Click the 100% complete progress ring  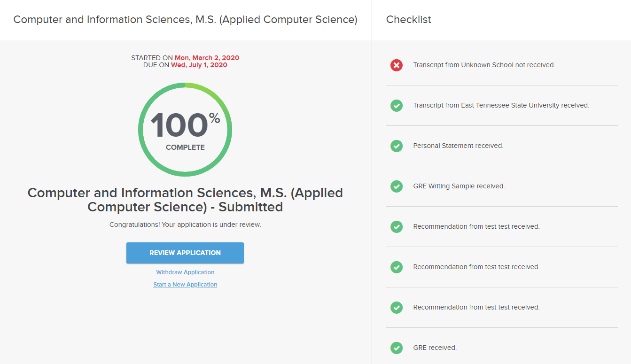tap(185, 130)
